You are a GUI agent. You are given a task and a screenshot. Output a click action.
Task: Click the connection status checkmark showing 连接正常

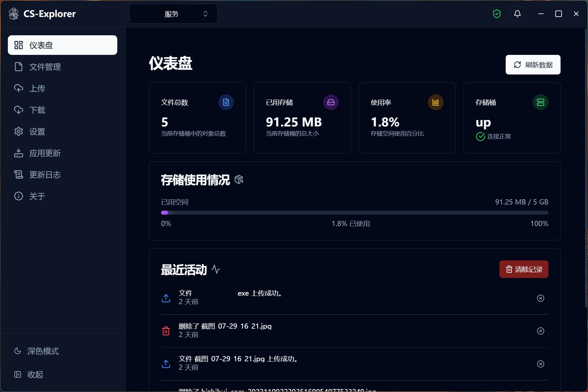tap(480, 137)
